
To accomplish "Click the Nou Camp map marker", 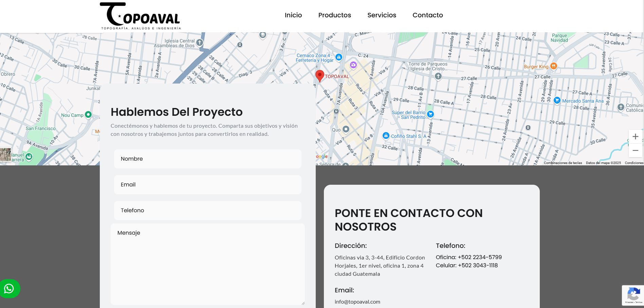I will [88, 115].
